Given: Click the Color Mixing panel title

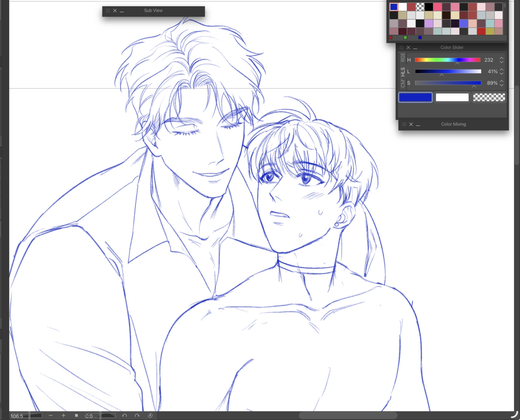Looking at the screenshot, I should pos(453,124).
